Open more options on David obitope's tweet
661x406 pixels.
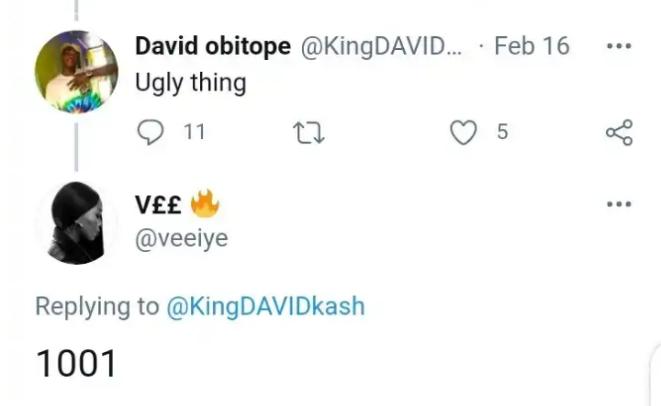pos(620,47)
